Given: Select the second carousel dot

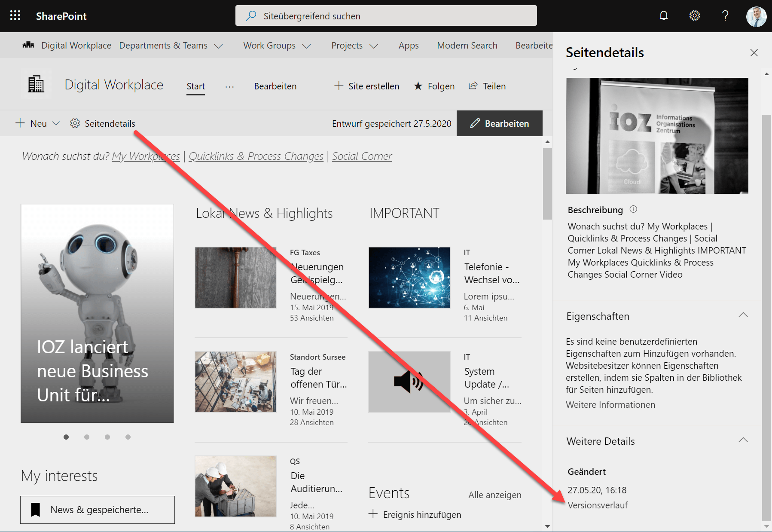Looking at the screenshot, I should click(87, 437).
